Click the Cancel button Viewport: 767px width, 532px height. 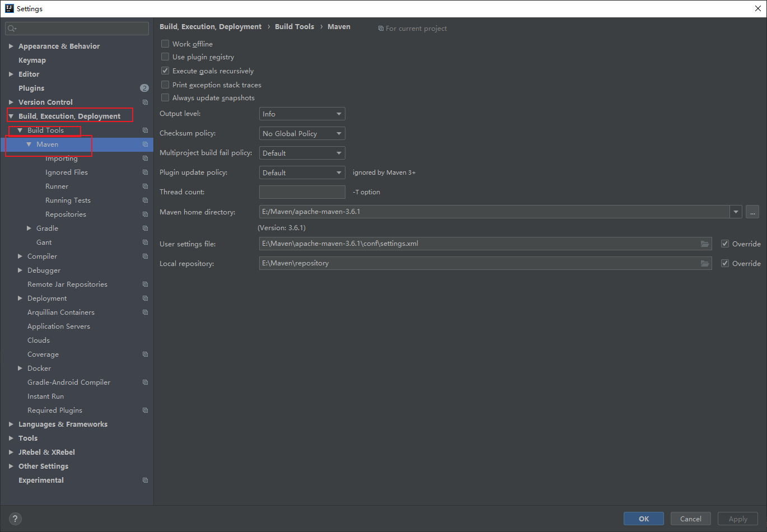[x=691, y=519]
